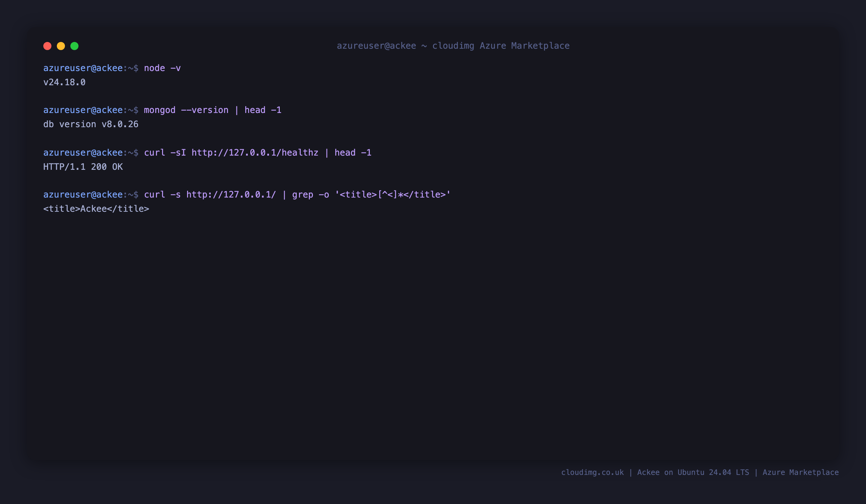The image size is (866, 504).
Task: Click the 'v24.18.0' output line
Action: coord(64,83)
